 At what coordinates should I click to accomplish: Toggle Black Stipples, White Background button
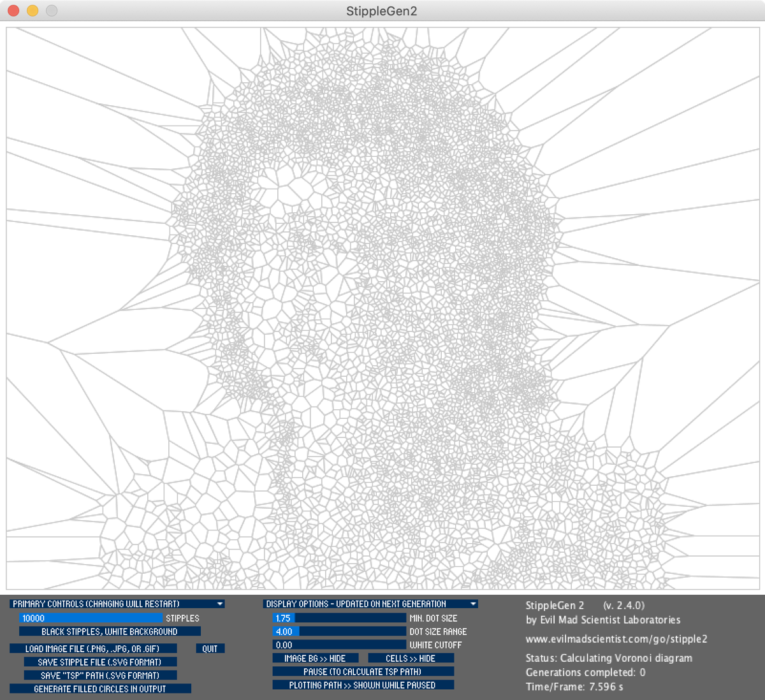110,631
